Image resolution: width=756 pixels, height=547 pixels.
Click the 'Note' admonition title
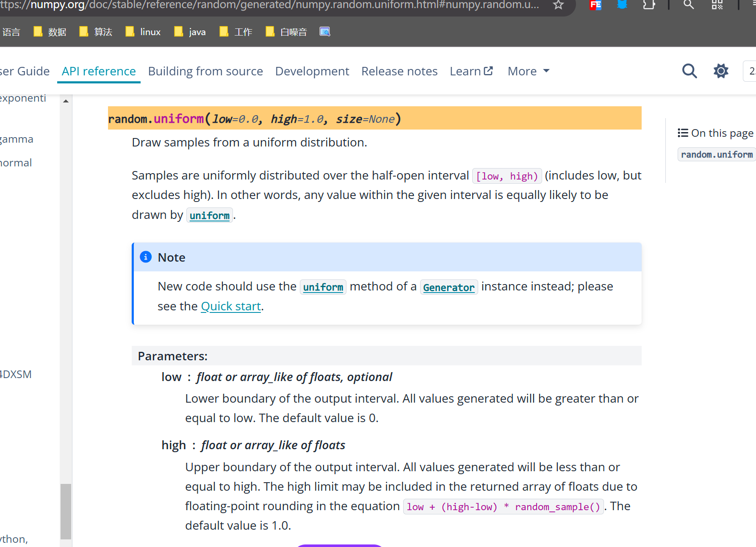pos(172,257)
